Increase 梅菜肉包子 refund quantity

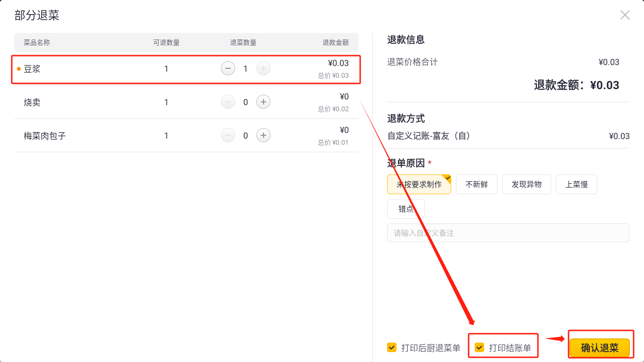[x=263, y=136]
